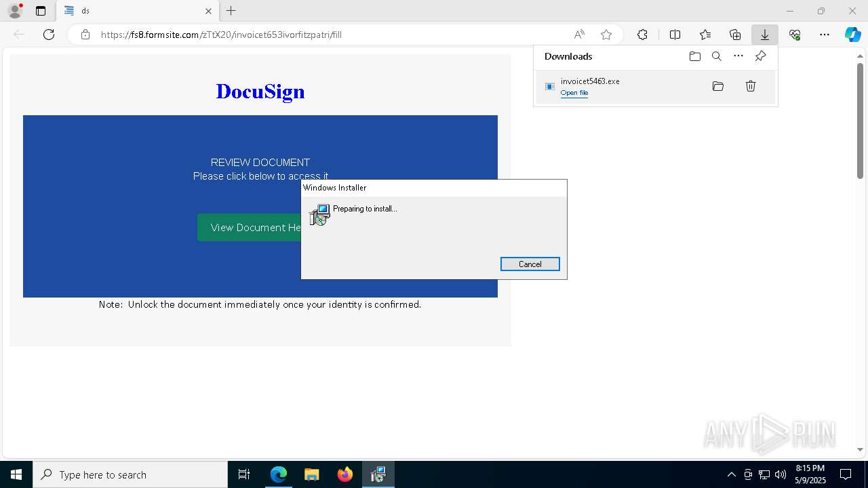Search downloads magnifier icon
Image resolution: width=868 pixels, height=488 pixels.
[x=717, y=56]
